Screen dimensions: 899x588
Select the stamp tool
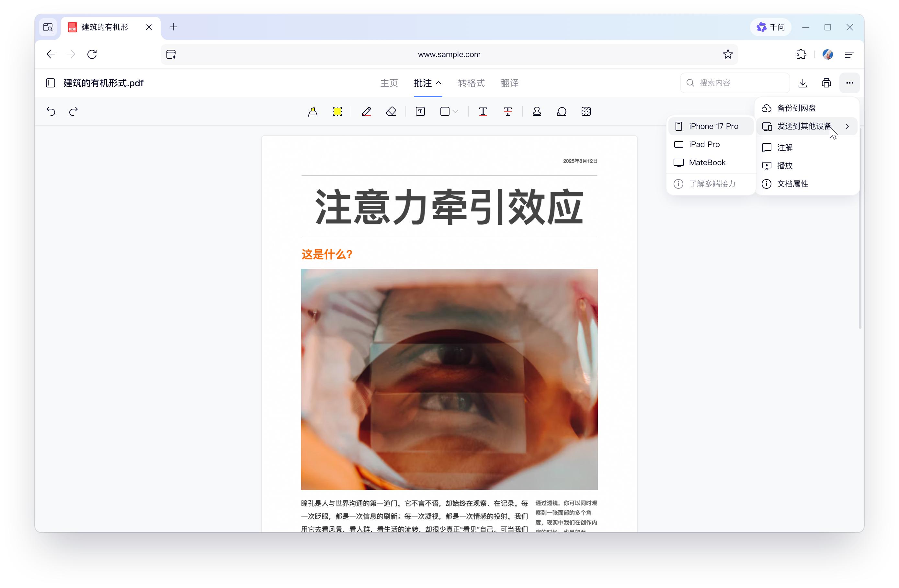tap(537, 111)
